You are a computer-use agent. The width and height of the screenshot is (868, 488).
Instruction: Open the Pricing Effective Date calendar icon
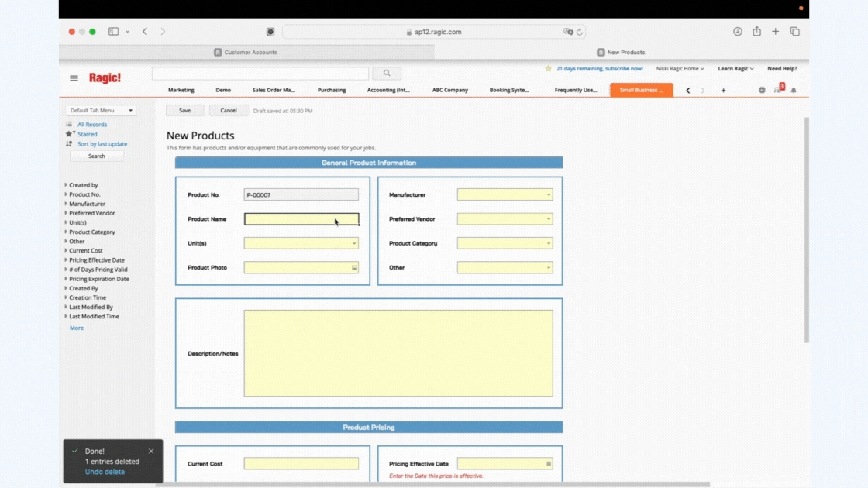549,464
